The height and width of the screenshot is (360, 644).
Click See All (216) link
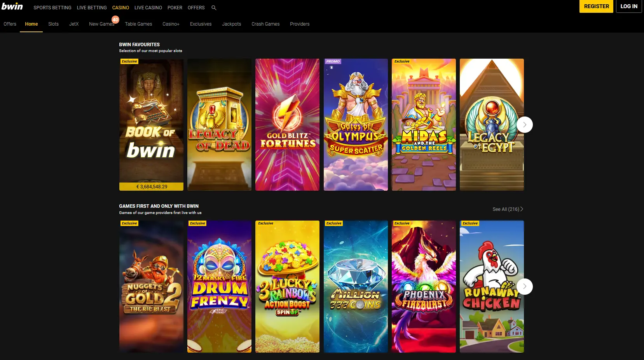(x=508, y=209)
